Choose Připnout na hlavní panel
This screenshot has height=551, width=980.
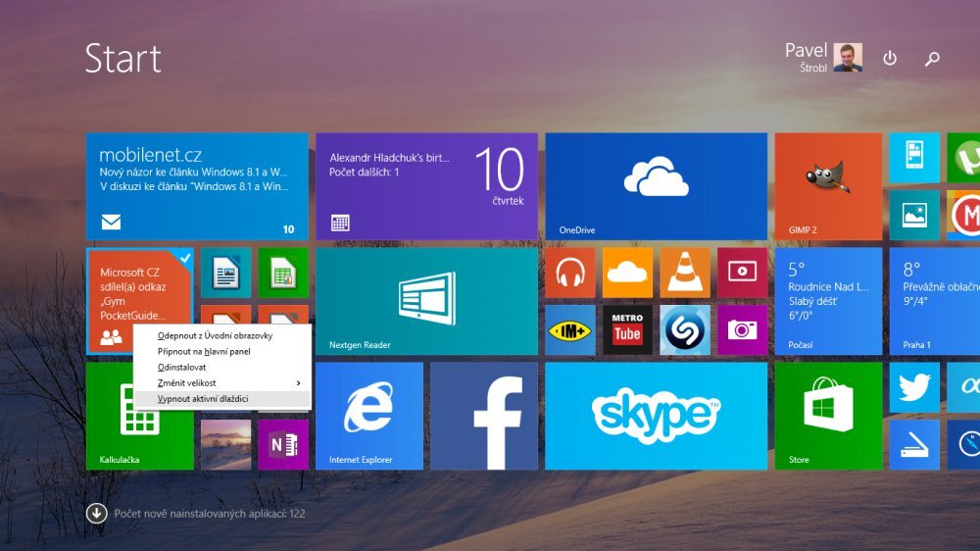point(222,352)
